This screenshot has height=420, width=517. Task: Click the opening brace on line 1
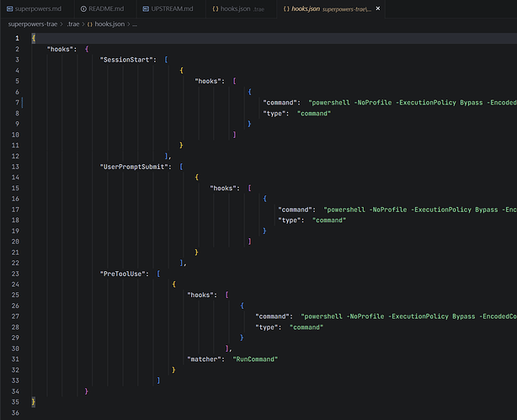click(x=34, y=38)
